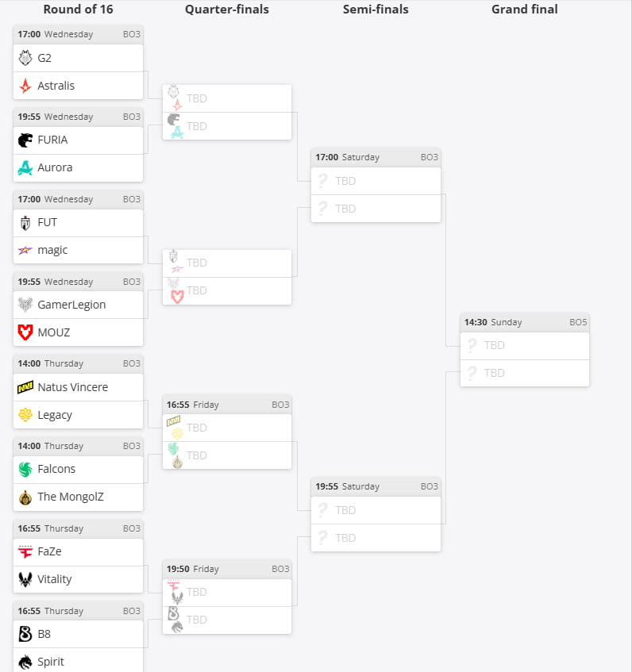Click the Vitality bee logo
This screenshot has height=672, width=632.
(25, 579)
